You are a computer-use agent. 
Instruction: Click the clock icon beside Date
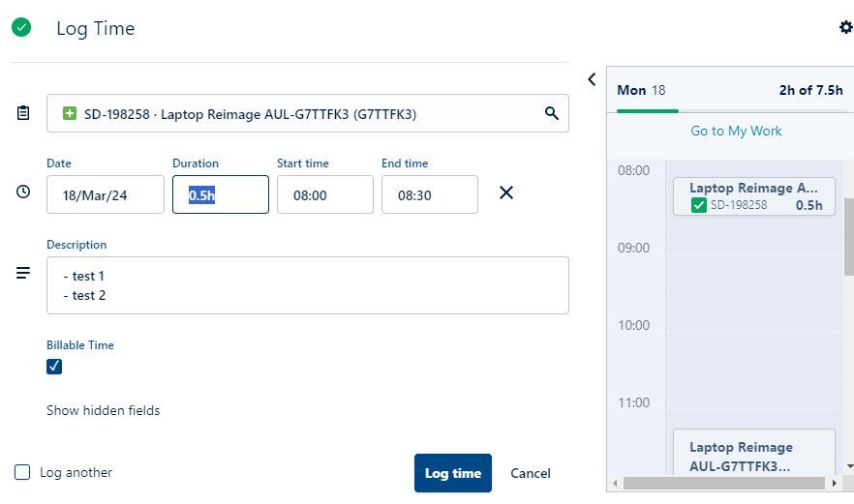point(23,193)
